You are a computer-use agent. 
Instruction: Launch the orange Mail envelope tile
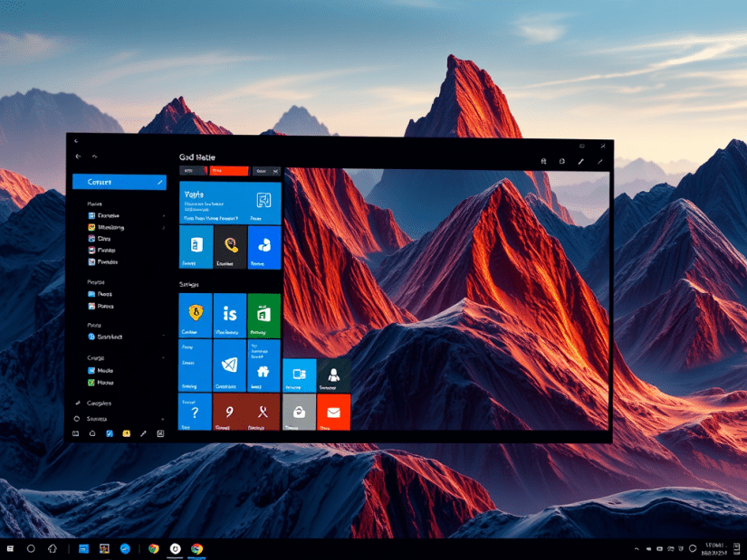click(331, 411)
